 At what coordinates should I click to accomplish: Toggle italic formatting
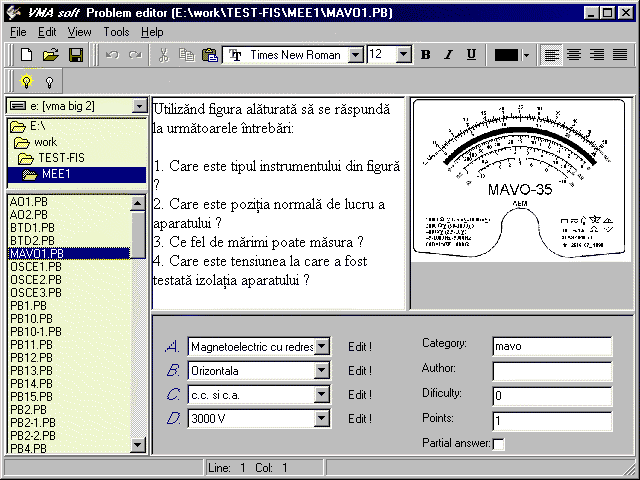coord(448,55)
